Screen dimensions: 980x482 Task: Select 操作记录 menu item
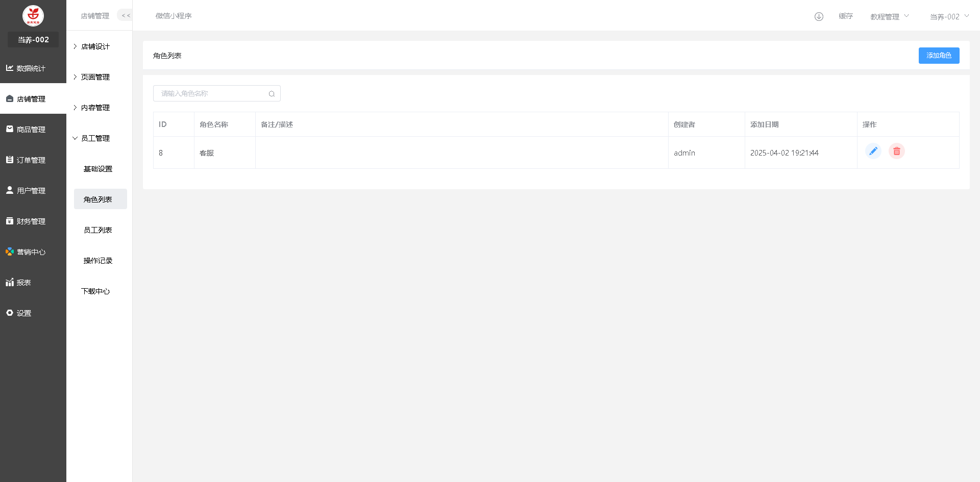(x=98, y=261)
